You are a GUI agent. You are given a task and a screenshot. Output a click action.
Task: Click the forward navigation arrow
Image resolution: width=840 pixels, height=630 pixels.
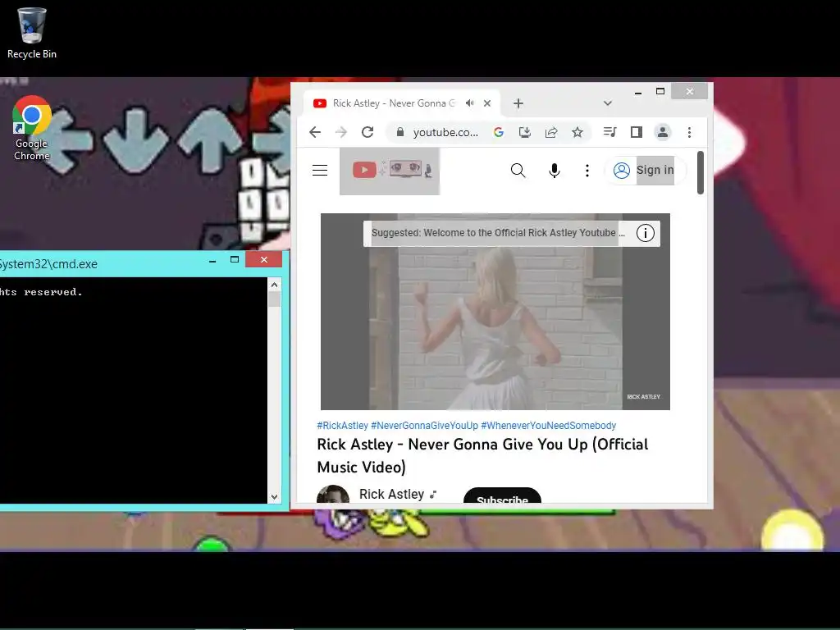[341, 132]
